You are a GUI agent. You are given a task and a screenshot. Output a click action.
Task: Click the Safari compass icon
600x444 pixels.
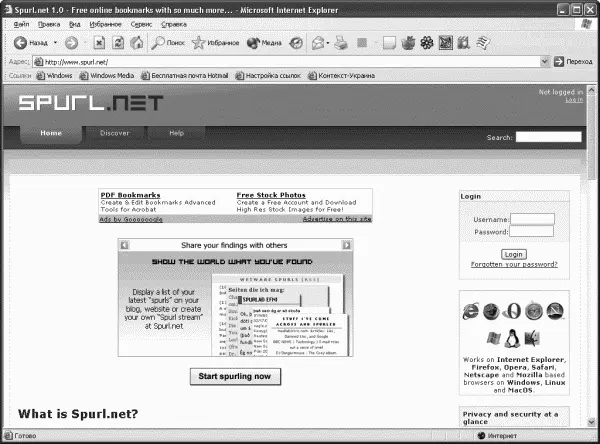tap(534, 311)
